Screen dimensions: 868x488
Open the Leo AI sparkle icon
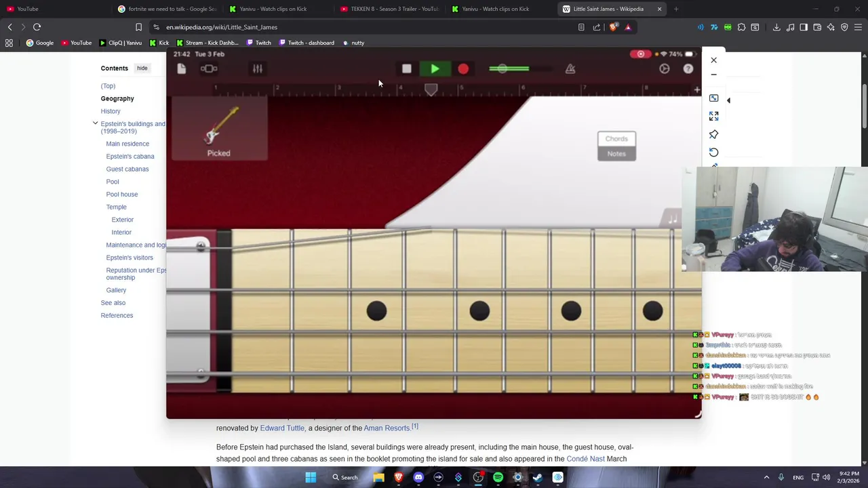831,27
